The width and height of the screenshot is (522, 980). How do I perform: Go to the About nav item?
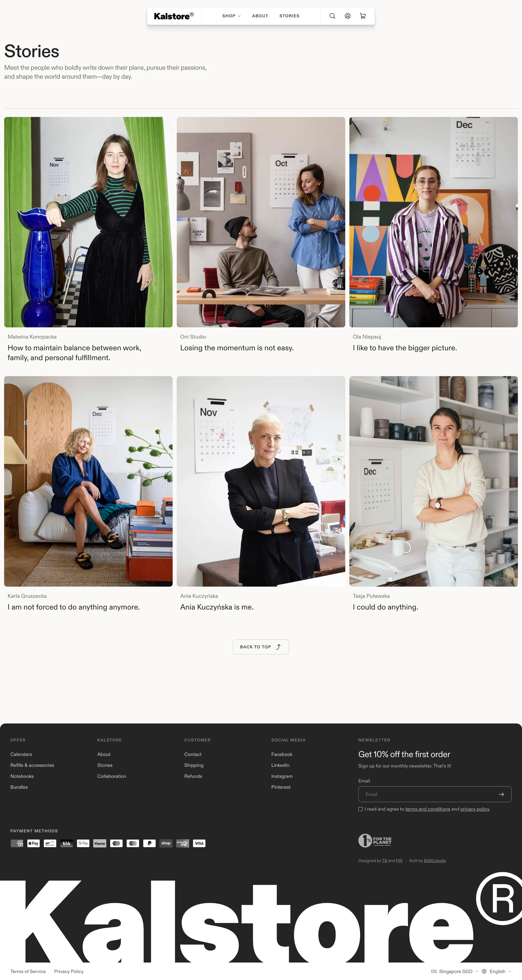tap(260, 16)
